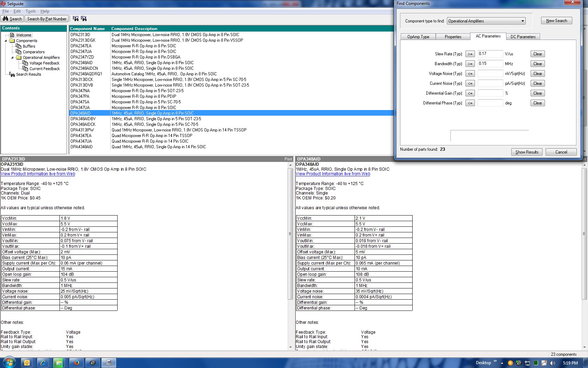Toggle the Bandwidth comparison operator

[470, 64]
